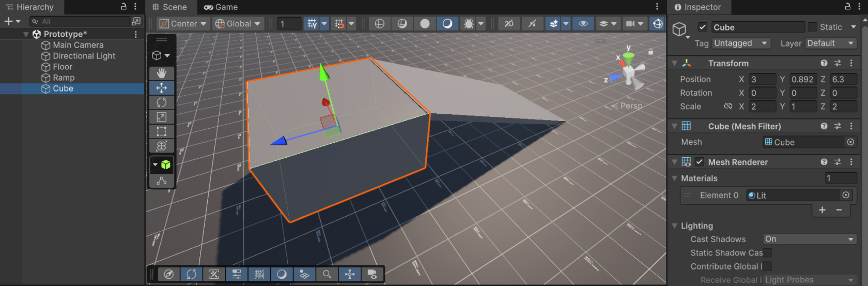Select the Hand (View) tool

tap(162, 73)
